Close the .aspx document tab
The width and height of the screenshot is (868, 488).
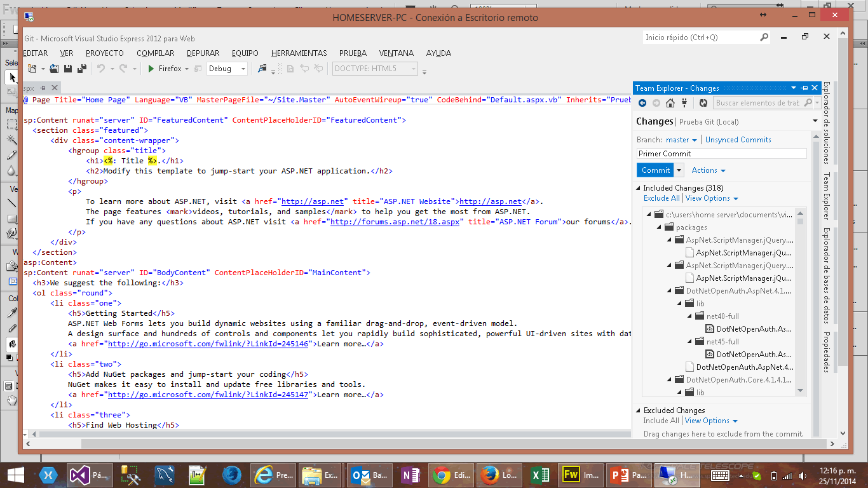point(55,88)
